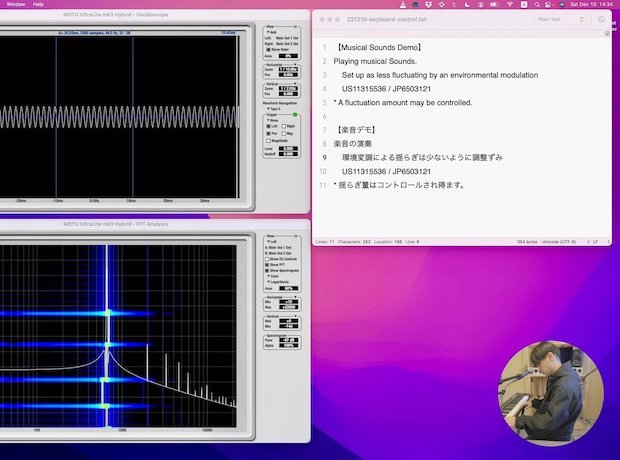Open the Left channel dropdown in the FFT View panel
Viewport: 620px width, 460px height.
tap(272, 242)
